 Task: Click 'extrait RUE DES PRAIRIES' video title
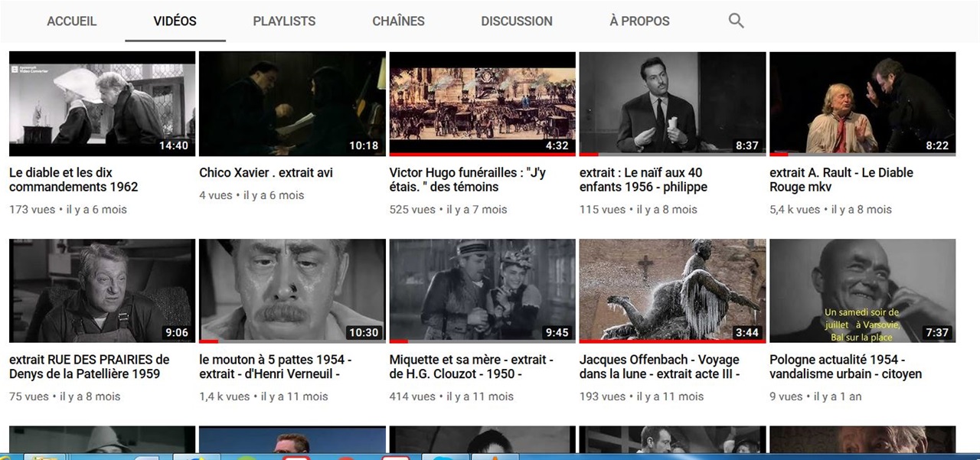(89, 367)
